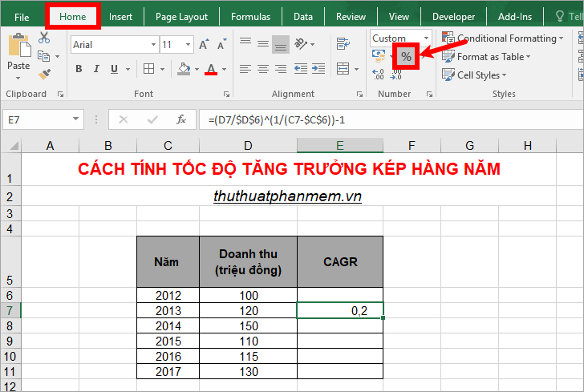Set bottom vertical alignment
This screenshot has height=392, width=584.
[x=281, y=45]
